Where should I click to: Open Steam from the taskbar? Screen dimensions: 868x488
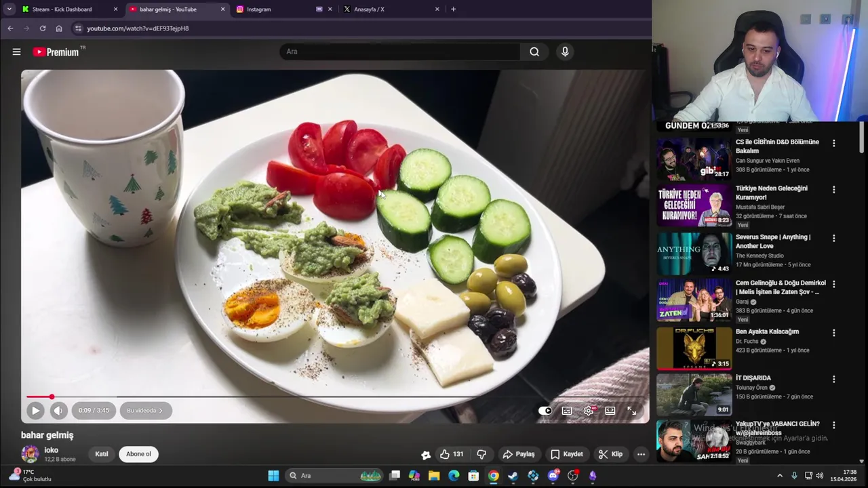pyautogui.click(x=513, y=476)
